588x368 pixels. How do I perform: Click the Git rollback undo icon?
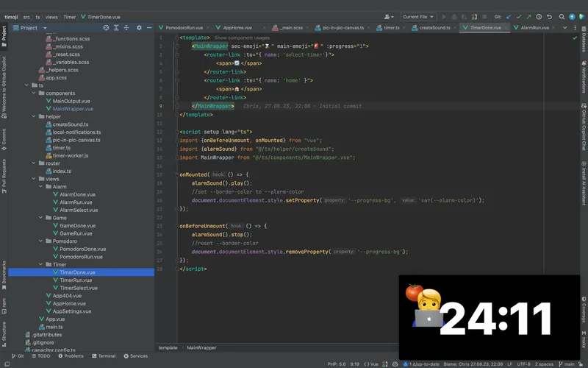click(549, 17)
